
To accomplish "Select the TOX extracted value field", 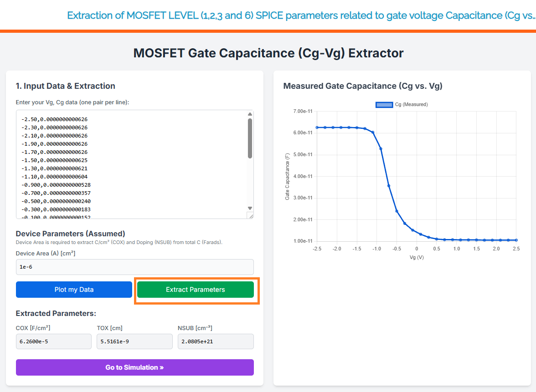I will pos(134,341).
